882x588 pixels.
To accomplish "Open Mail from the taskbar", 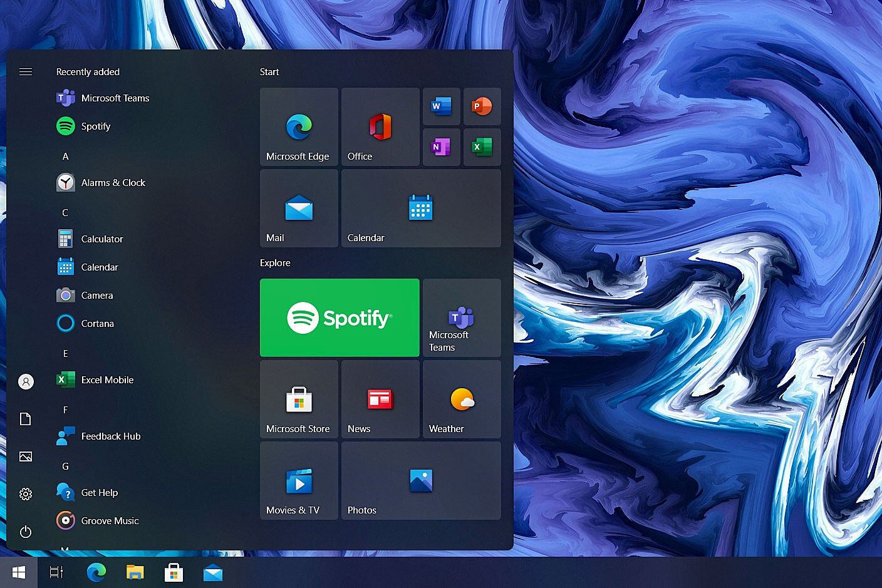I will [x=213, y=572].
